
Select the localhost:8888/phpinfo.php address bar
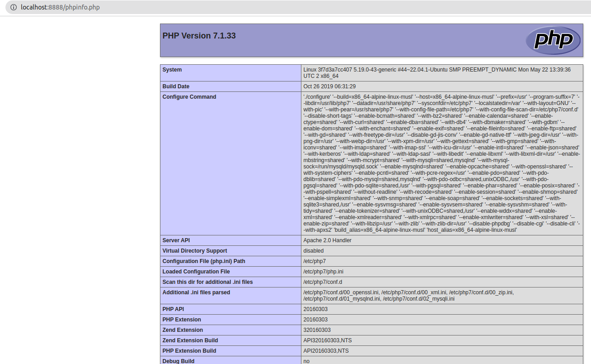click(60, 7)
